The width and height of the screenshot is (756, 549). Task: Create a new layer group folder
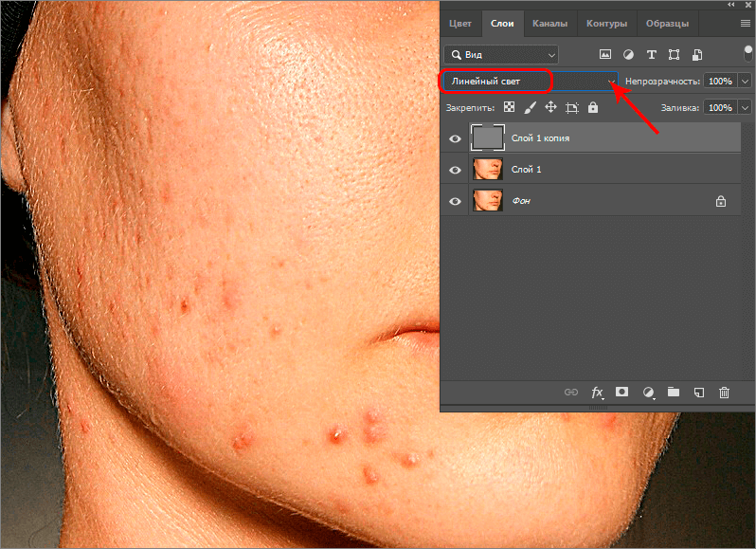click(x=674, y=392)
